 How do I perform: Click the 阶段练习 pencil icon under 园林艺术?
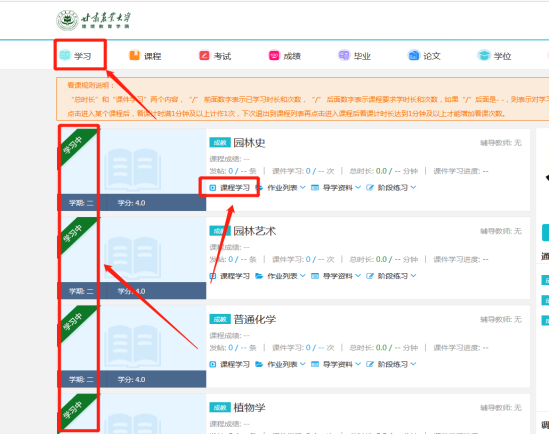(x=370, y=276)
